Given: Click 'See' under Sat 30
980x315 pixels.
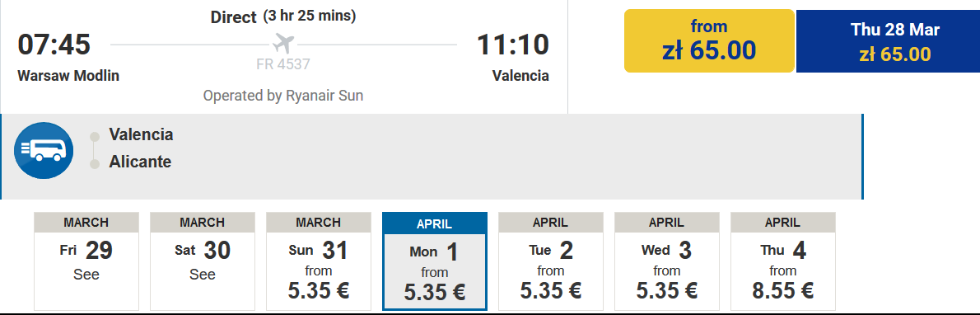Looking at the screenshot, I should pyautogui.click(x=203, y=275).
